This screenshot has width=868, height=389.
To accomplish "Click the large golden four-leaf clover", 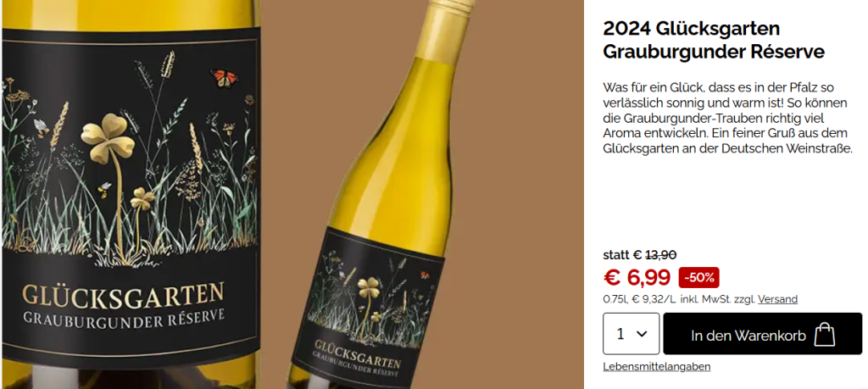I will [108, 138].
